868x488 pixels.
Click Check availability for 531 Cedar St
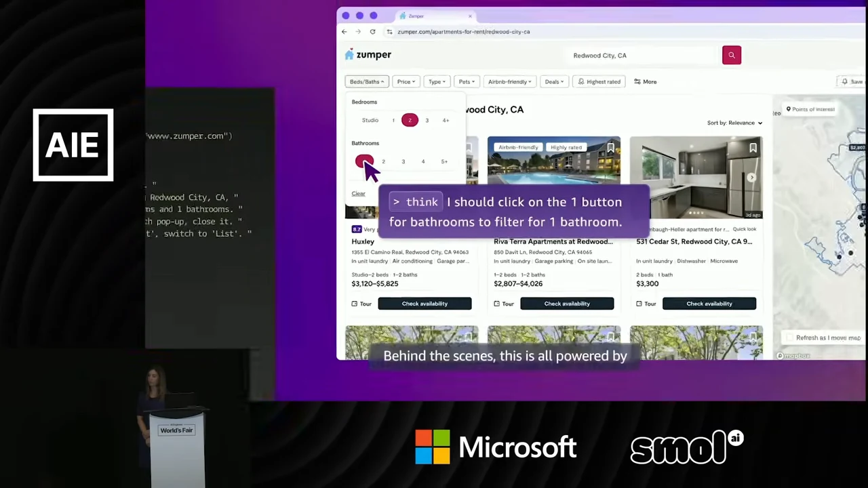(x=709, y=304)
